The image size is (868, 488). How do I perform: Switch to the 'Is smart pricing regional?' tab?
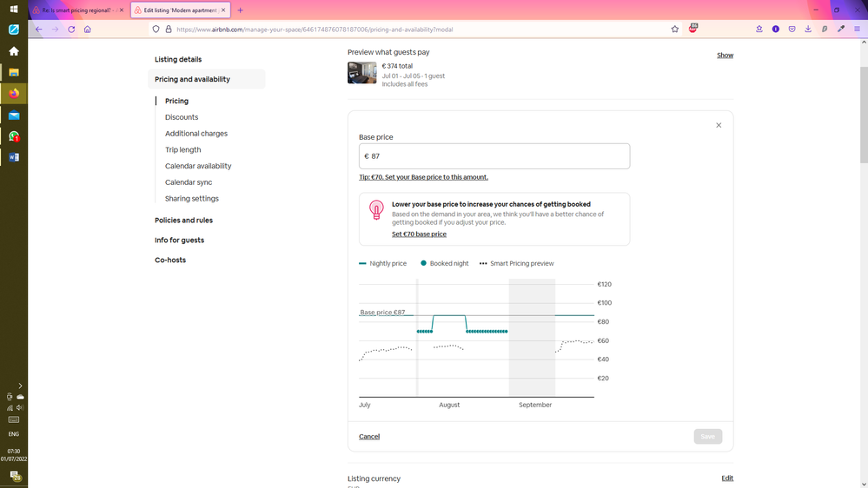coord(76,10)
